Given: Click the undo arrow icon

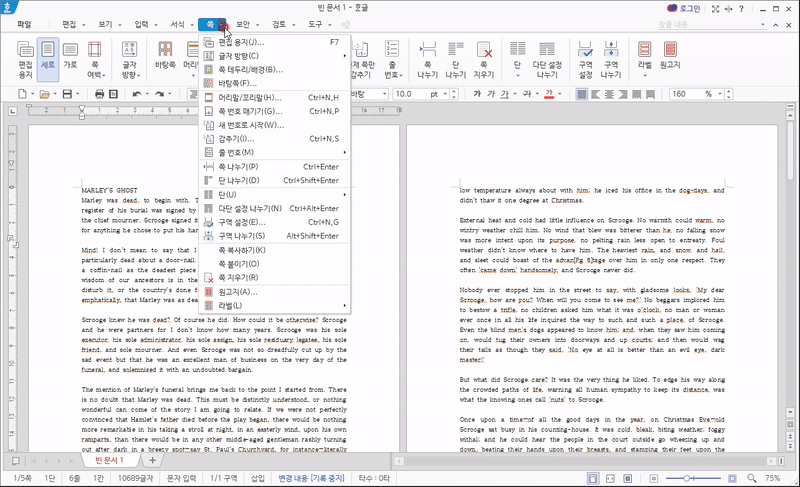Looking at the screenshot, I should click(x=137, y=94).
